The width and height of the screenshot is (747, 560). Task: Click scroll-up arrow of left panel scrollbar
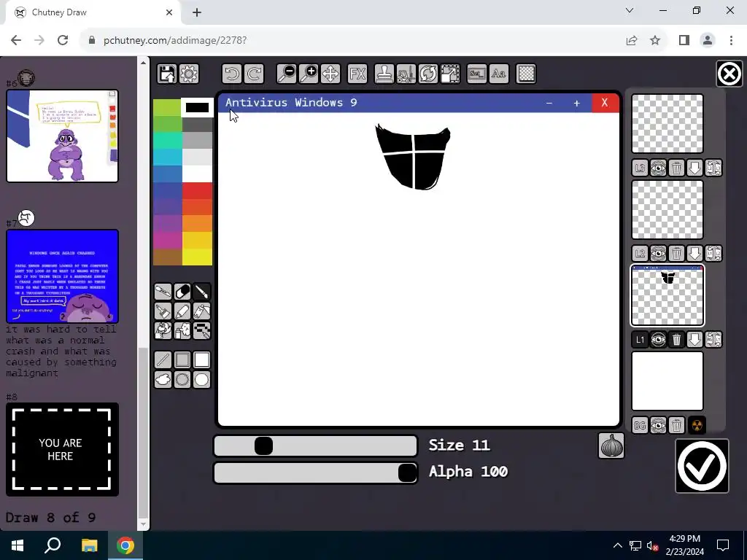[144, 63]
